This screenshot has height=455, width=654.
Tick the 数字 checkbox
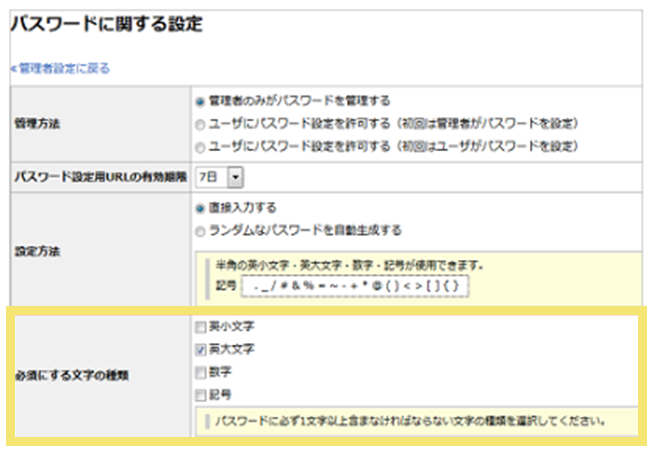point(201,372)
